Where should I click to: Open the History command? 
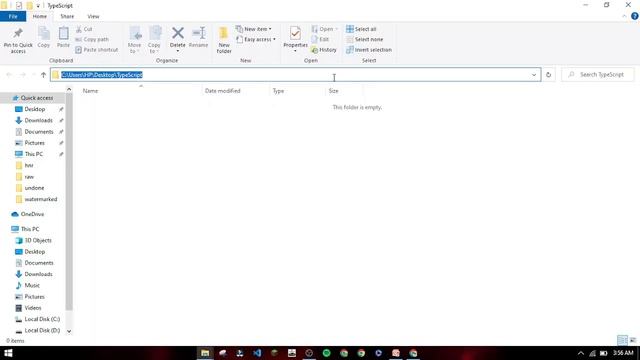(x=324, y=49)
